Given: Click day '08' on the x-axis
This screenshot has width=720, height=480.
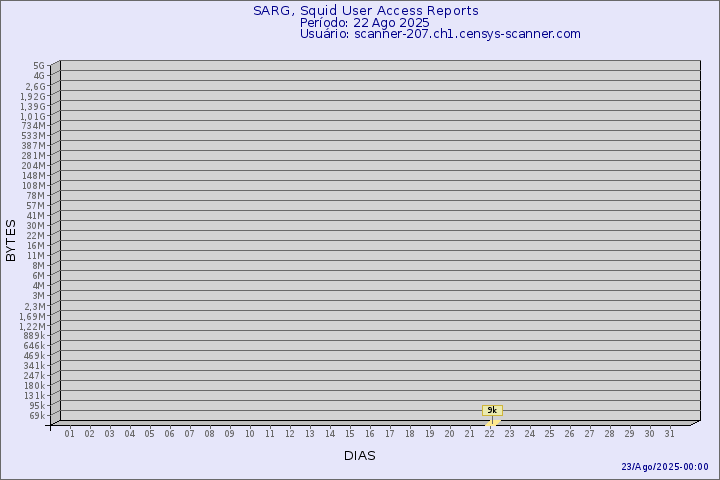Looking at the screenshot, I should click(210, 434).
